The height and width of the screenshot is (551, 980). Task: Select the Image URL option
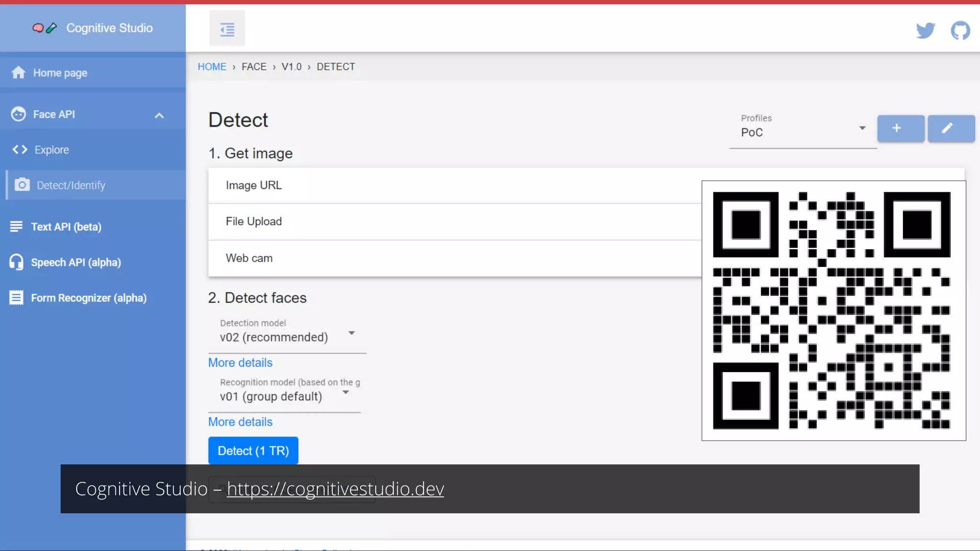(x=254, y=185)
